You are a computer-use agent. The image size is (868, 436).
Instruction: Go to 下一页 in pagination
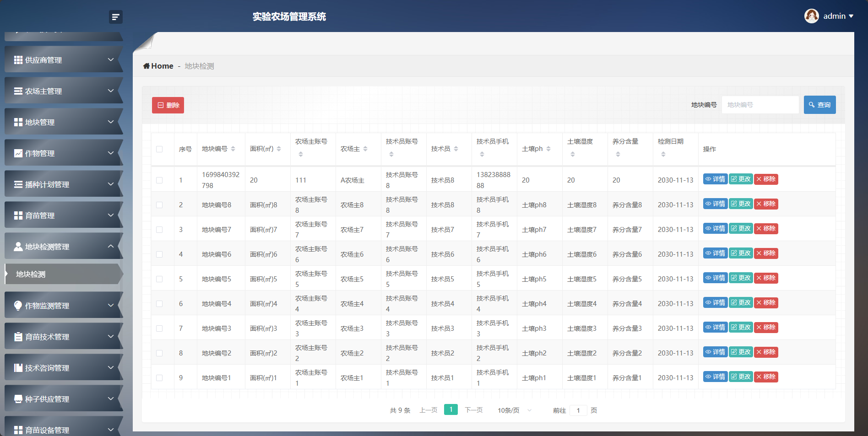[474, 410]
